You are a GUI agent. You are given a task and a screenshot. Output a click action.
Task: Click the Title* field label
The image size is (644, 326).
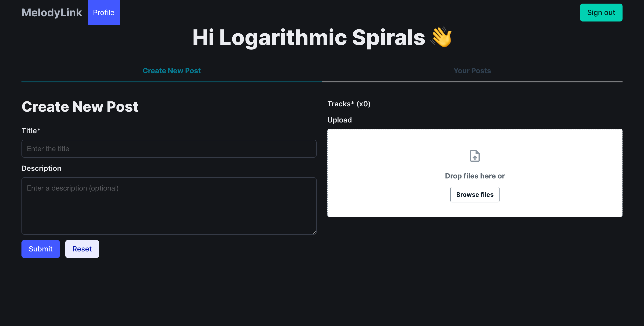[x=31, y=131]
